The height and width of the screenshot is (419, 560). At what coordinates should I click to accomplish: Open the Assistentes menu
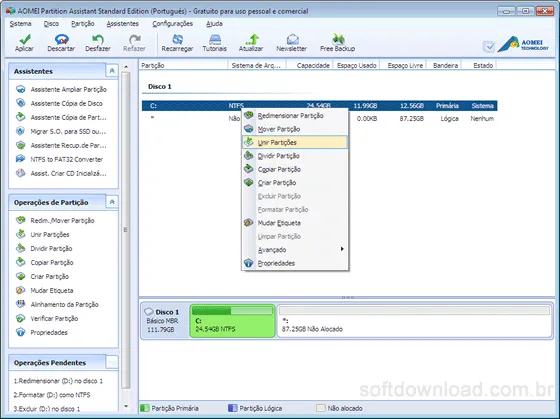point(122,24)
